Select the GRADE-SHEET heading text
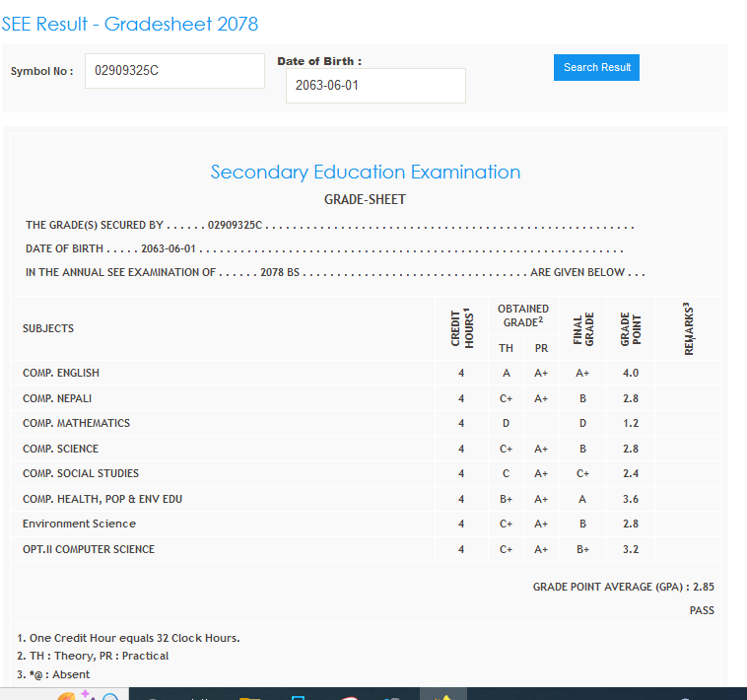The height and width of the screenshot is (700, 747). 365,200
